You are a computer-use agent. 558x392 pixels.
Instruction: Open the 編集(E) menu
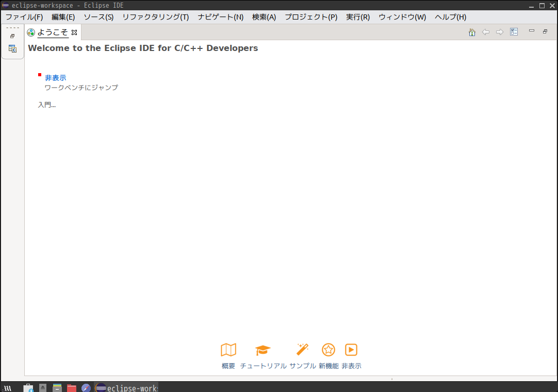coord(63,17)
